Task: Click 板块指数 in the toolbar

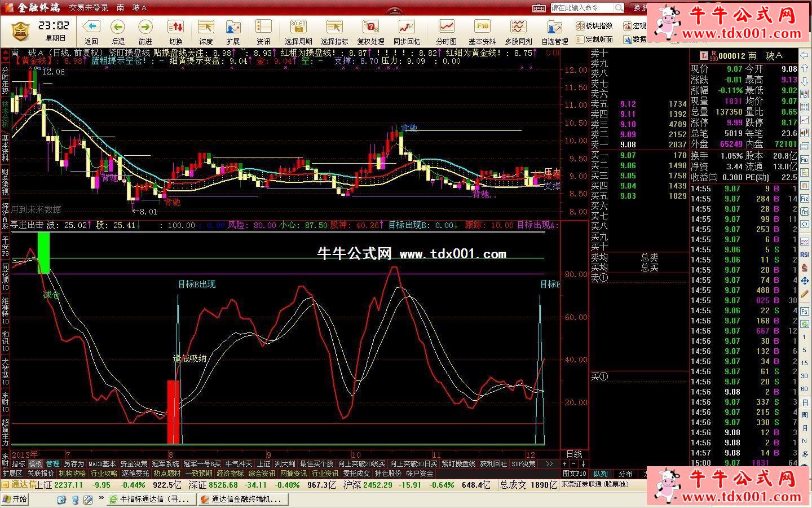Action: (x=594, y=25)
